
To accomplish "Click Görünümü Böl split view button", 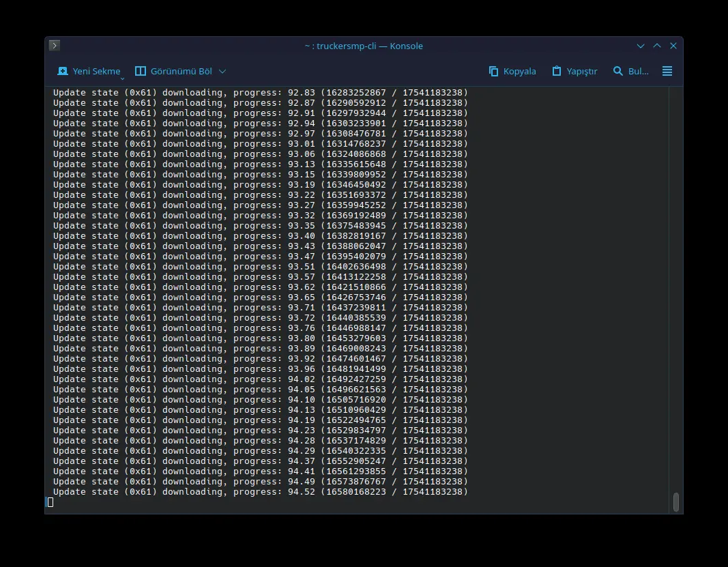I will tap(173, 71).
